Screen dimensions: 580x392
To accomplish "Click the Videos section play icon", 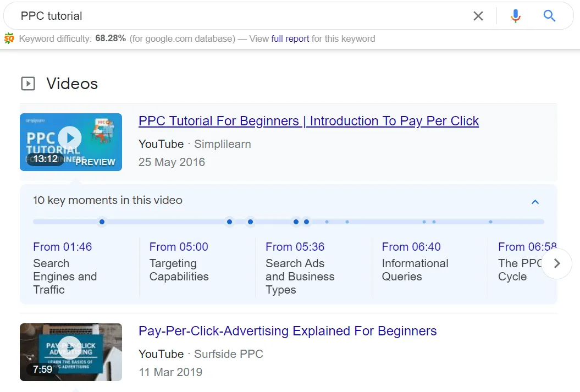I will [27, 84].
